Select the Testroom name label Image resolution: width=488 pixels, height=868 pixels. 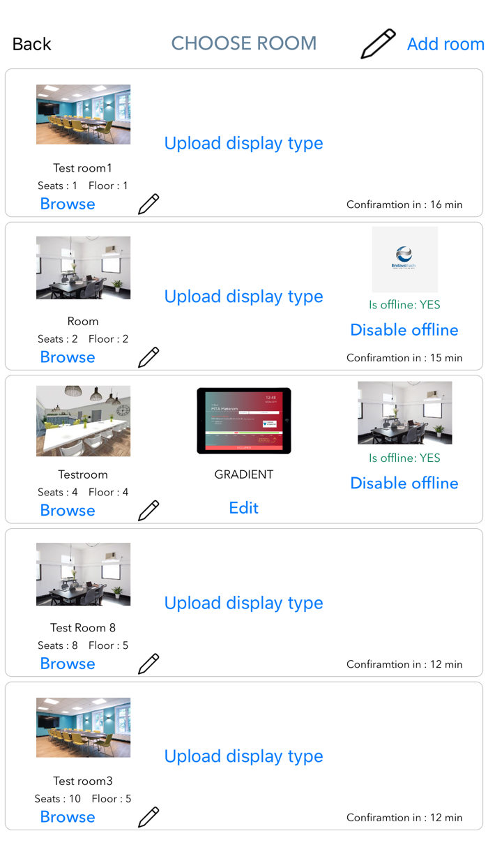pyautogui.click(x=83, y=474)
